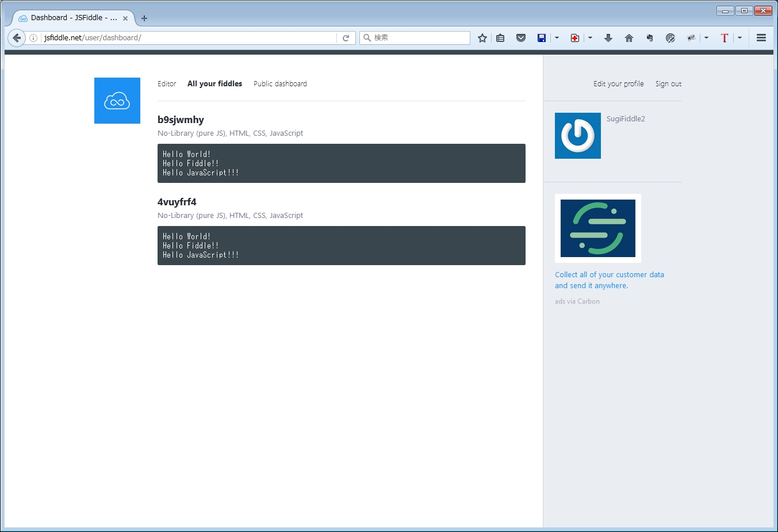Viewport: 778px width, 532px height.
Task: Go to the Editor tab
Action: [x=167, y=84]
